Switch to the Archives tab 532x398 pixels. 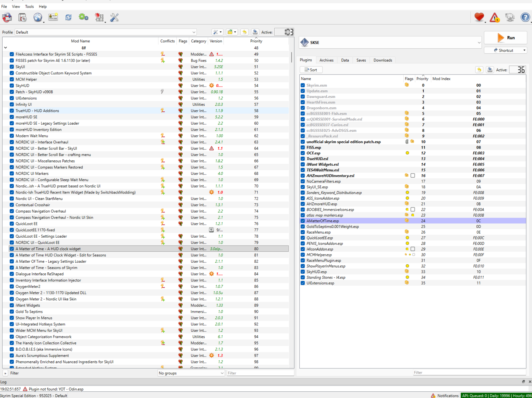point(326,60)
